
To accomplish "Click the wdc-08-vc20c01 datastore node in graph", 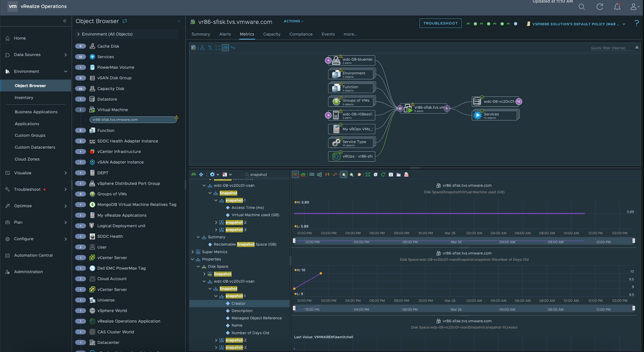I will tap(495, 101).
